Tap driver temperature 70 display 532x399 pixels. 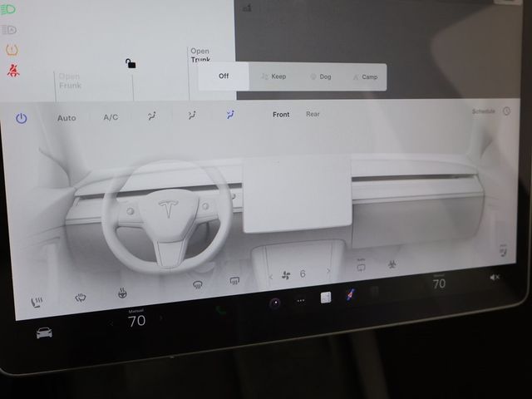click(136, 321)
